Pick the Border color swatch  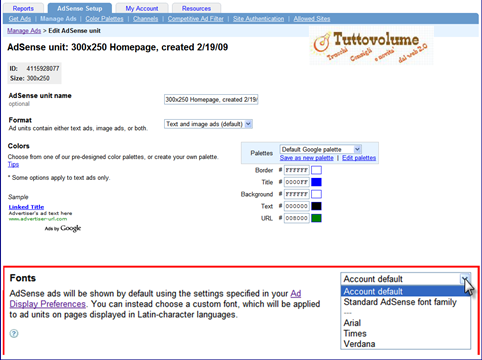click(316, 170)
